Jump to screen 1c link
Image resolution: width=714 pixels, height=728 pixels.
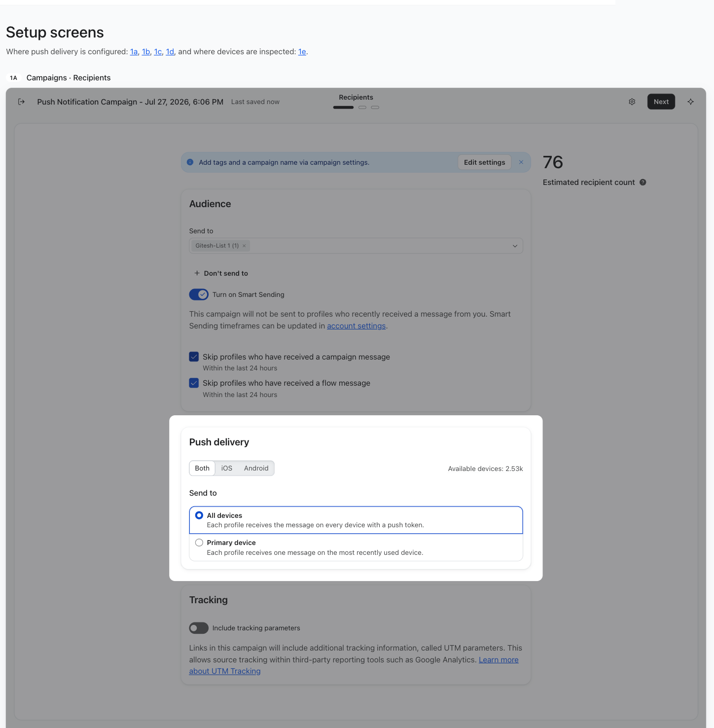(x=158, y=52)
